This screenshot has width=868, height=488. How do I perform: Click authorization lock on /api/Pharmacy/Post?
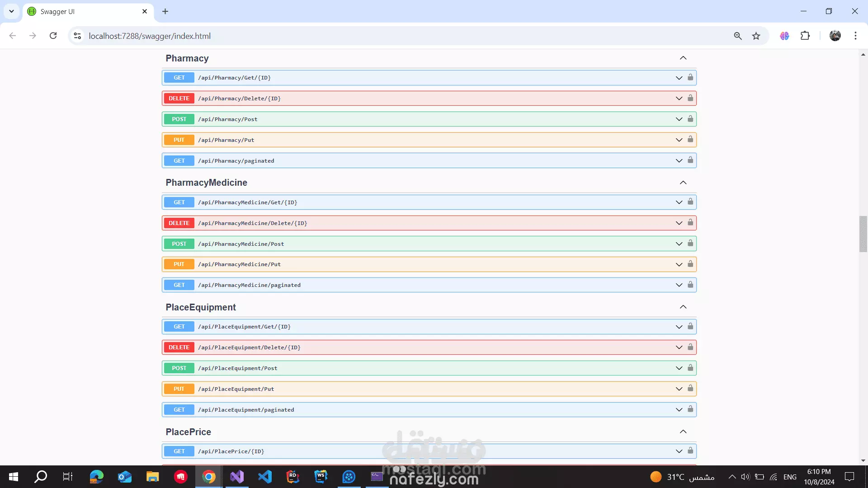690,119
